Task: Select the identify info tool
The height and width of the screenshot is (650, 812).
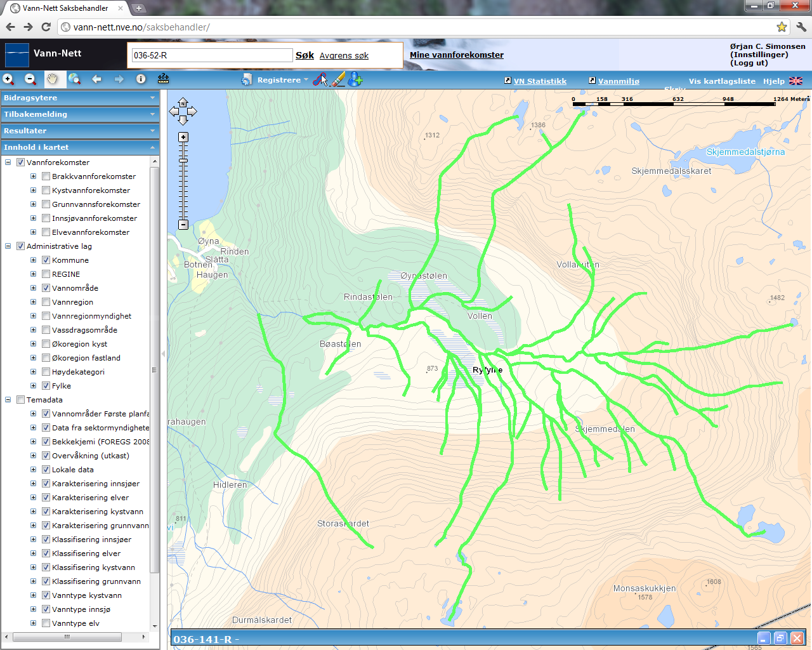Action: coord(141,79)
